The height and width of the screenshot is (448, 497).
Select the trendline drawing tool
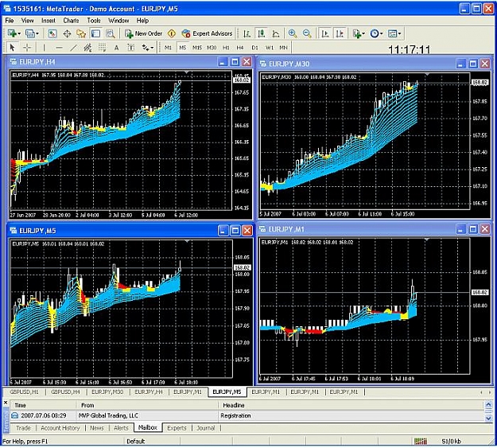[73, 48]
